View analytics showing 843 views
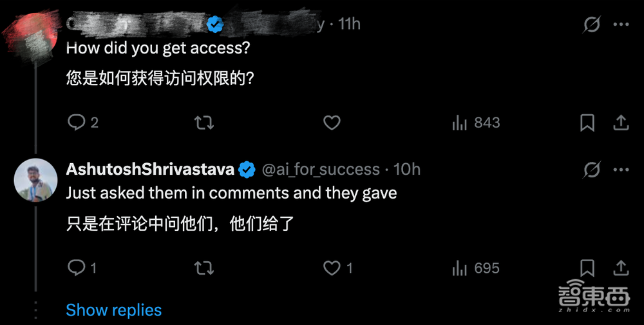The width and height of the screenshot is (644, 325). pos(476,123)
